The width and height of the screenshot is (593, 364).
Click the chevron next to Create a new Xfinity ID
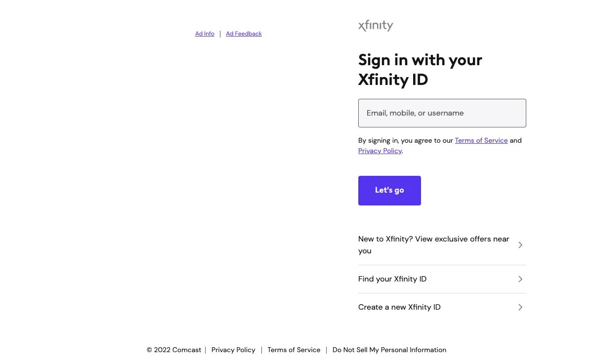click(x=520, y=307)
